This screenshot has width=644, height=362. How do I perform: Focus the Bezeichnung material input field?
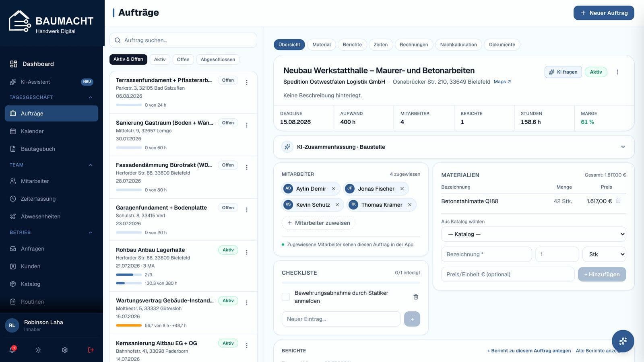pos(487,254)
